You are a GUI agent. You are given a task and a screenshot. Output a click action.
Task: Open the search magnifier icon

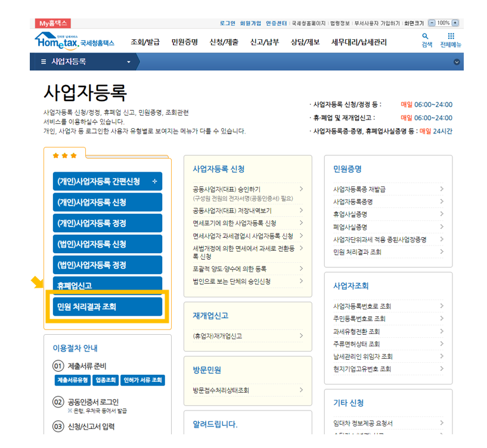point(426,36)
